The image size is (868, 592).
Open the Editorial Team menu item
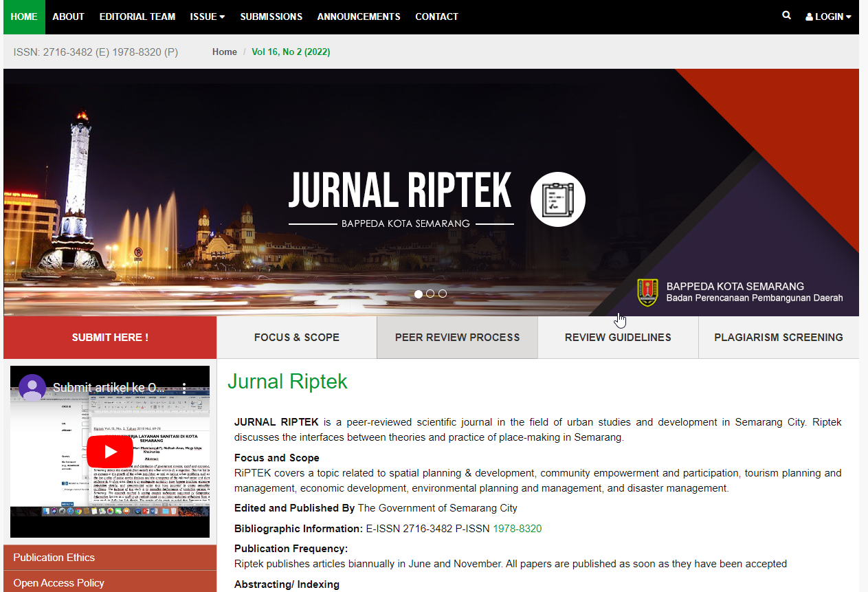[x=137, y=17]
